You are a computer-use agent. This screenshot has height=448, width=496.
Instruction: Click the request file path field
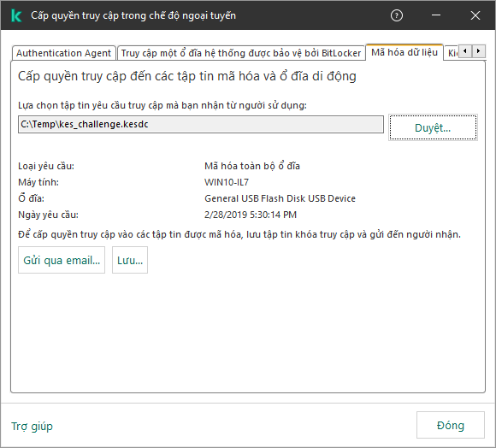(201, 124)
